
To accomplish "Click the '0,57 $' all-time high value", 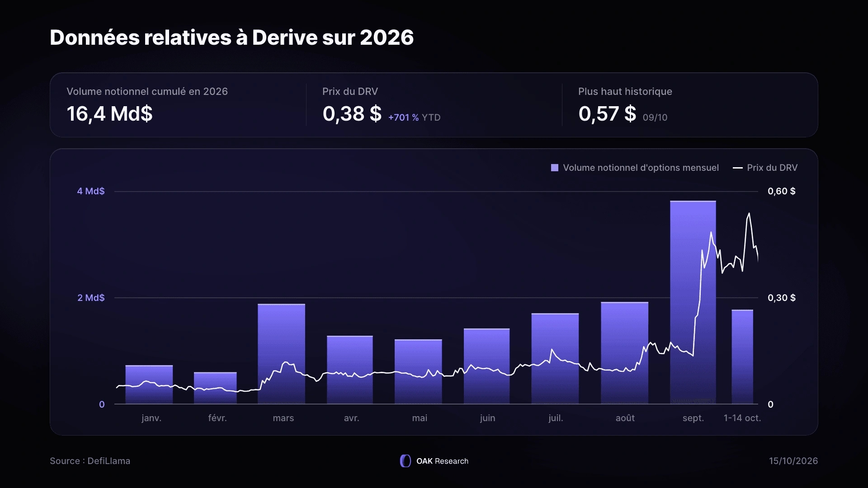I will point(607,113).
